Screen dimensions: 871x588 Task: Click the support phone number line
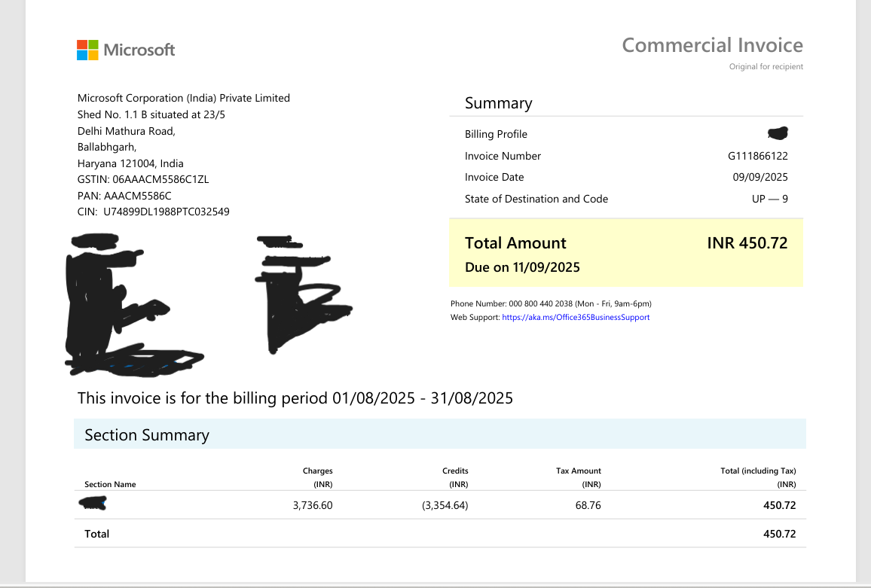551,303
